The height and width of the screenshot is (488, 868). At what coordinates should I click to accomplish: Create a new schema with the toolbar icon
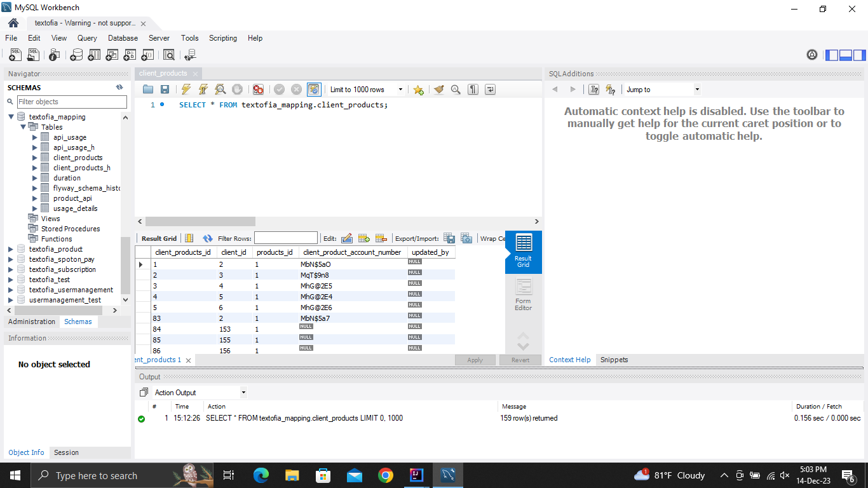[76, 55]
